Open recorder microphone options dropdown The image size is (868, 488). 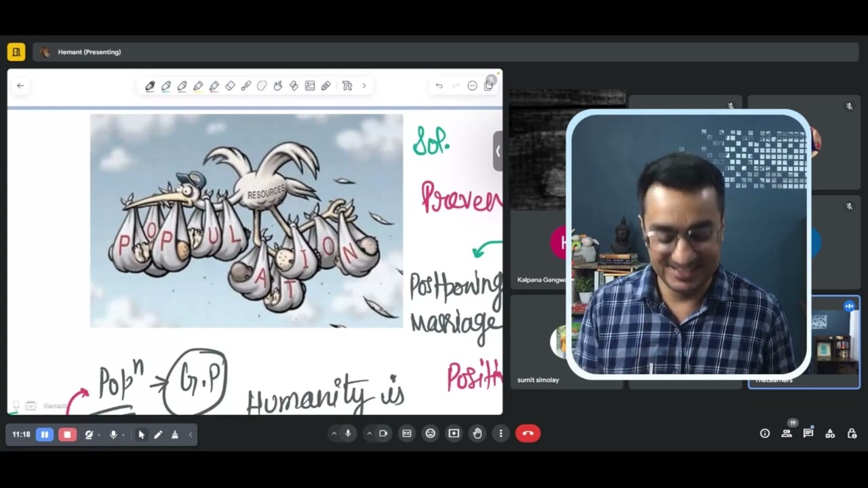pos(123,435)
